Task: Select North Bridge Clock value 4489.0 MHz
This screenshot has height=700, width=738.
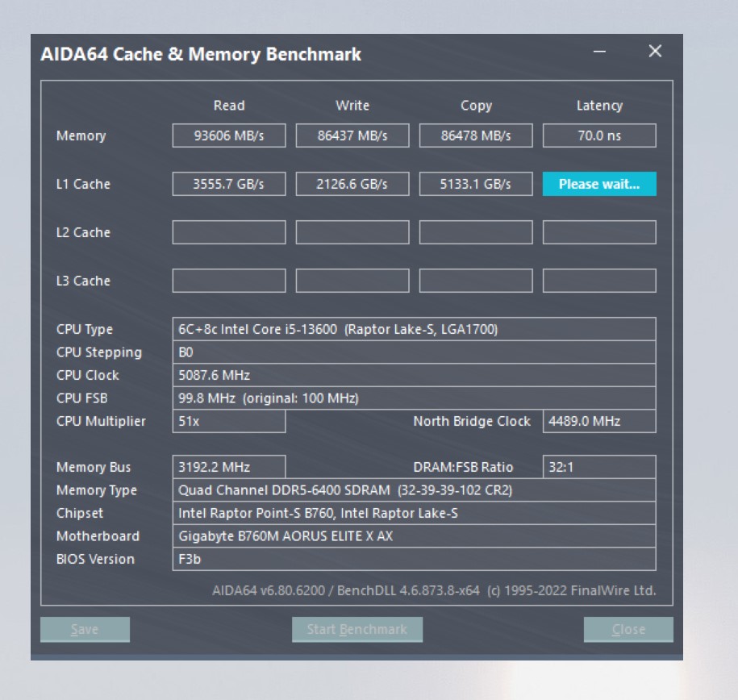Action: [x=599, y=421]
